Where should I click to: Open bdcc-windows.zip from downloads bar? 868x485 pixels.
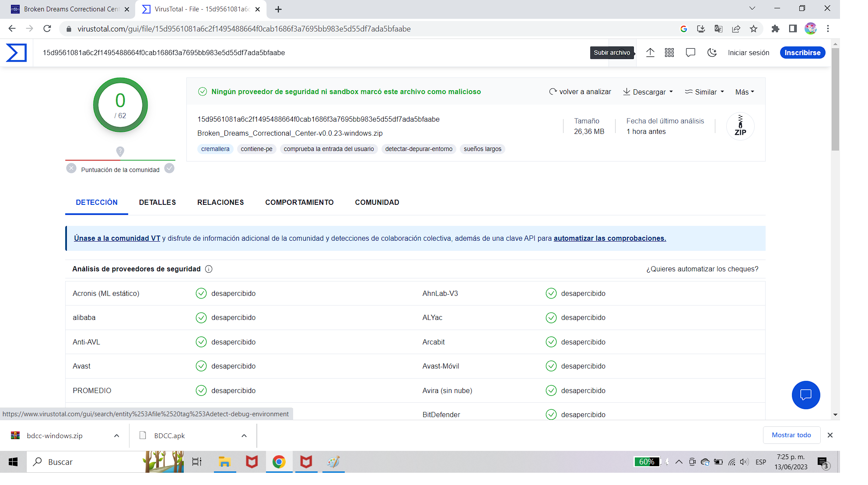coord(55,436)
